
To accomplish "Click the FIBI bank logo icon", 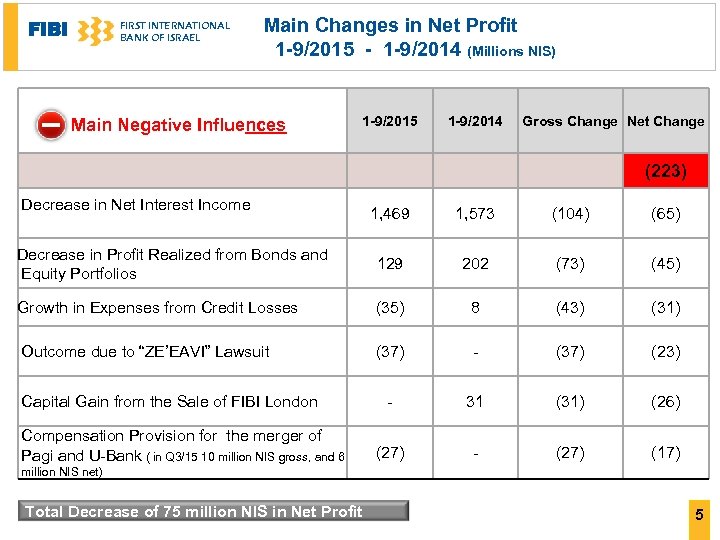I will [x=95, y=31].
